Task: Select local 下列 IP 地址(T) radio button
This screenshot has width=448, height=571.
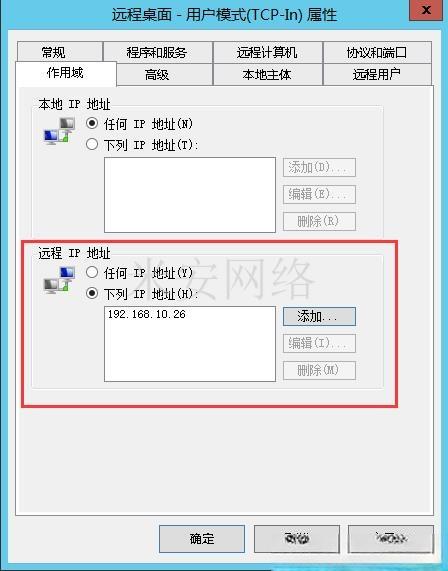Action: point(92,144)
